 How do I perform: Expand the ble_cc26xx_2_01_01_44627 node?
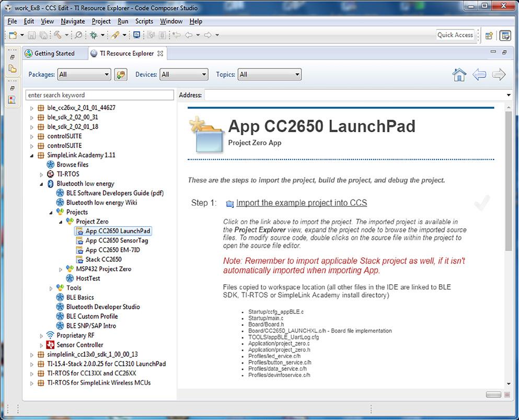coord(32,108)
